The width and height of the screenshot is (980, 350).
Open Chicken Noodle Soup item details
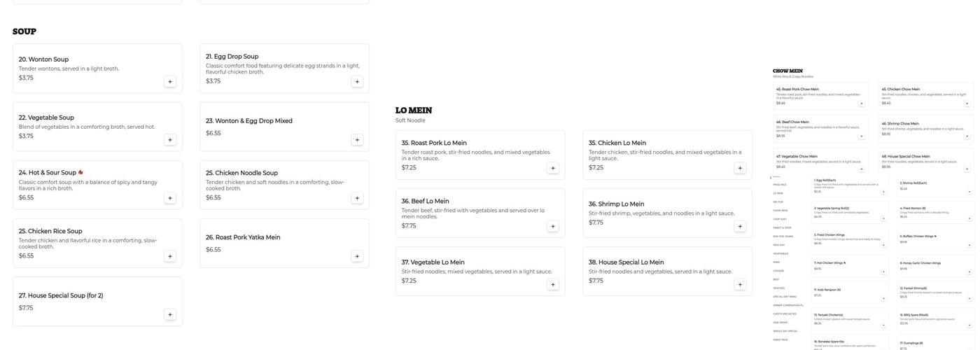tap(273, 180)
